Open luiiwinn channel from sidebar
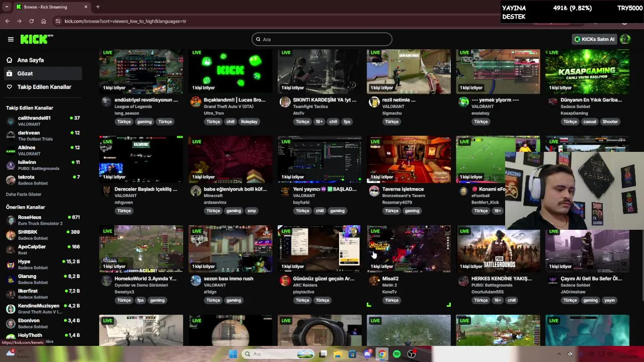Image resolution: width=644 pixels, height=362 pixels. [x=42, y=165]
